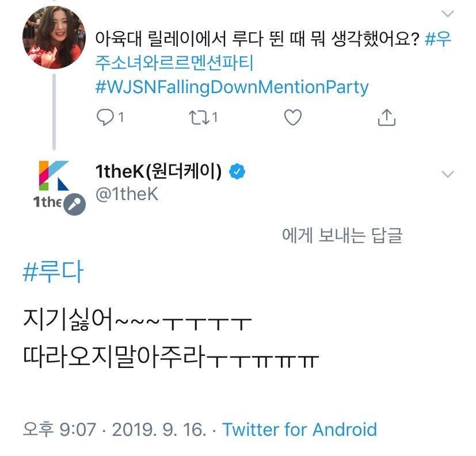Open the @1theK handle
This screenshot has height=456, width=476.
click(126, 194)
